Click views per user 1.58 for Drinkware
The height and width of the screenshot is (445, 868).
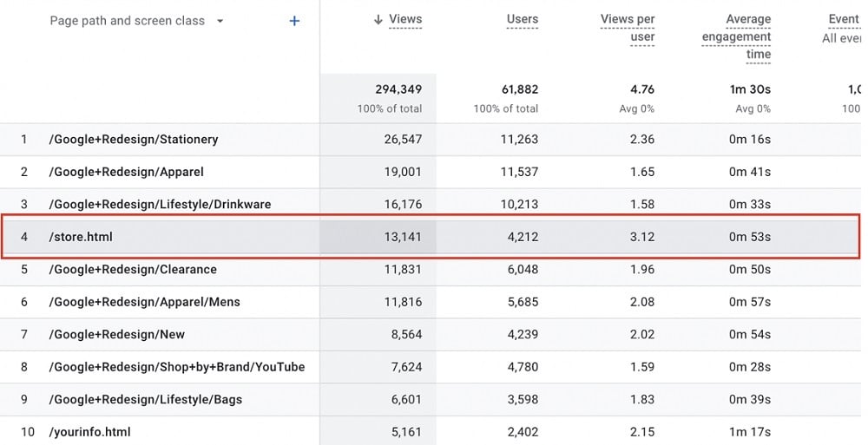click(642, 204)
